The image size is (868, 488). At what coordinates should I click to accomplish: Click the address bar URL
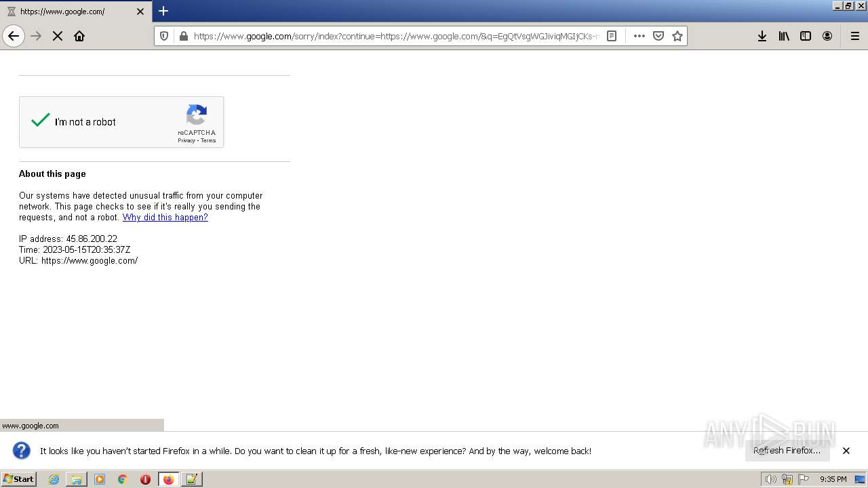pyautogui.click(x=396, y=36)
